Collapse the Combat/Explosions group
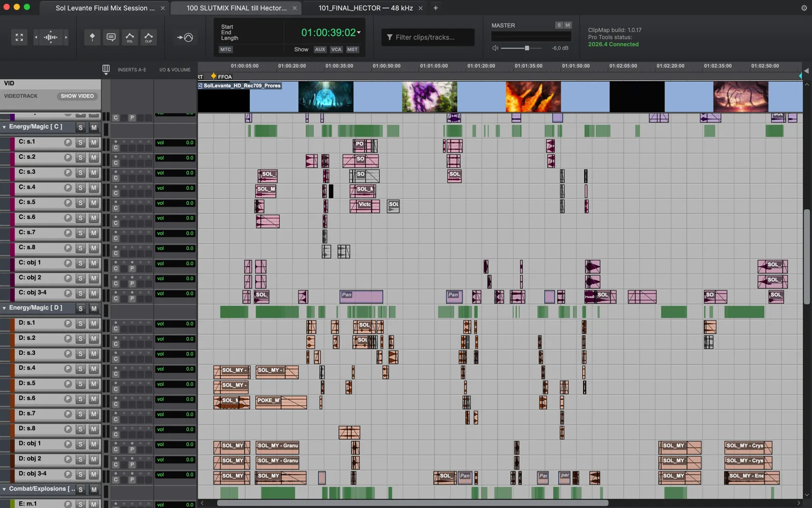This screenshot has width=812, height=508. click(x=4, y=489)
